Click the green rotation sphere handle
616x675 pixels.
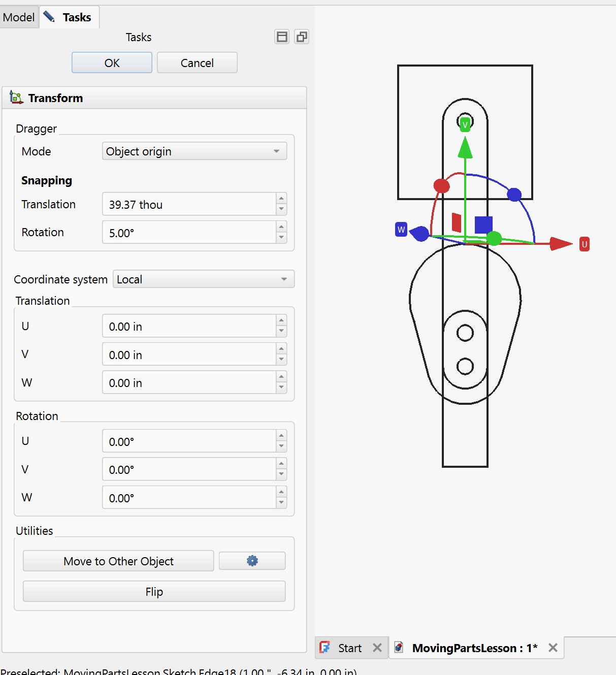coord(494,238)
